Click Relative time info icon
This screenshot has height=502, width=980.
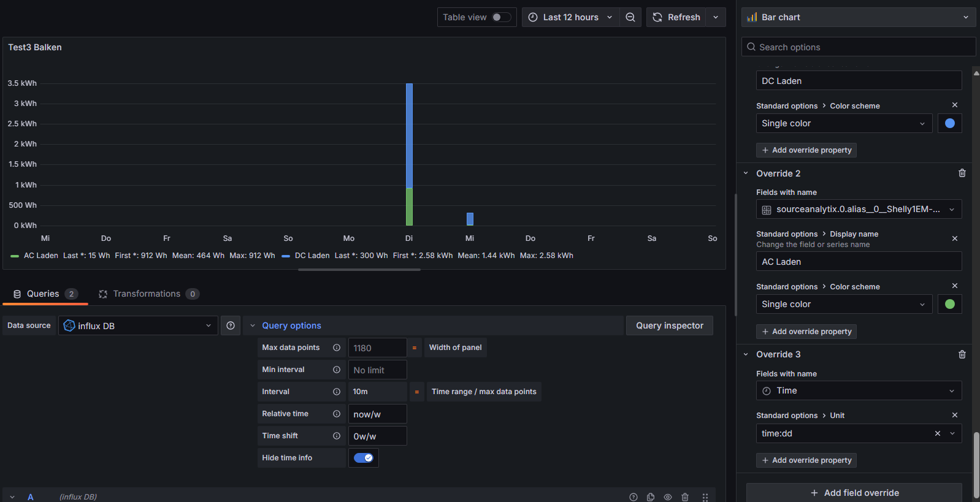pos(337,414)
